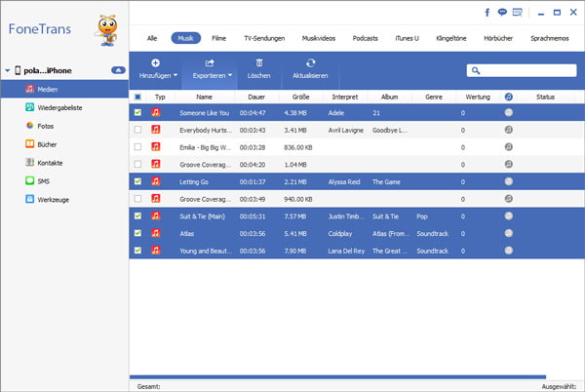The image size is (585, 392).
Task: Collapse the pola...iPhone device tree
Action: tap(7, 70)
